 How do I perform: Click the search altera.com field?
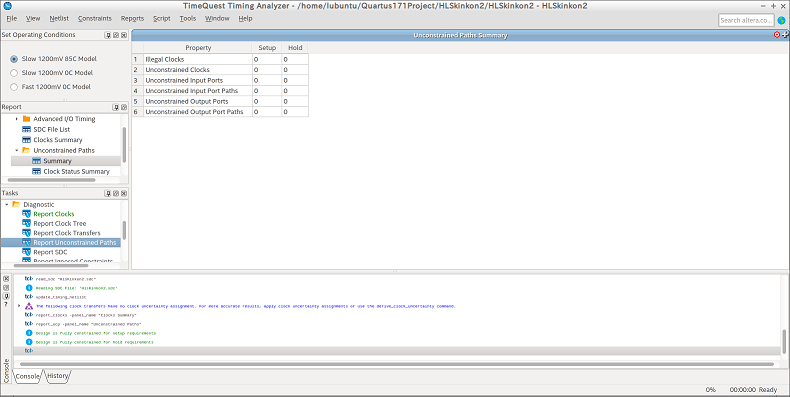click(746, 20)
